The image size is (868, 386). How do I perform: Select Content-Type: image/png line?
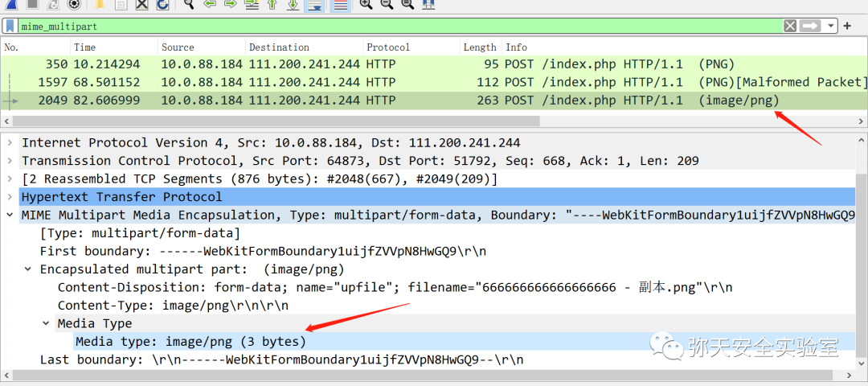click(x=173, y=305)
